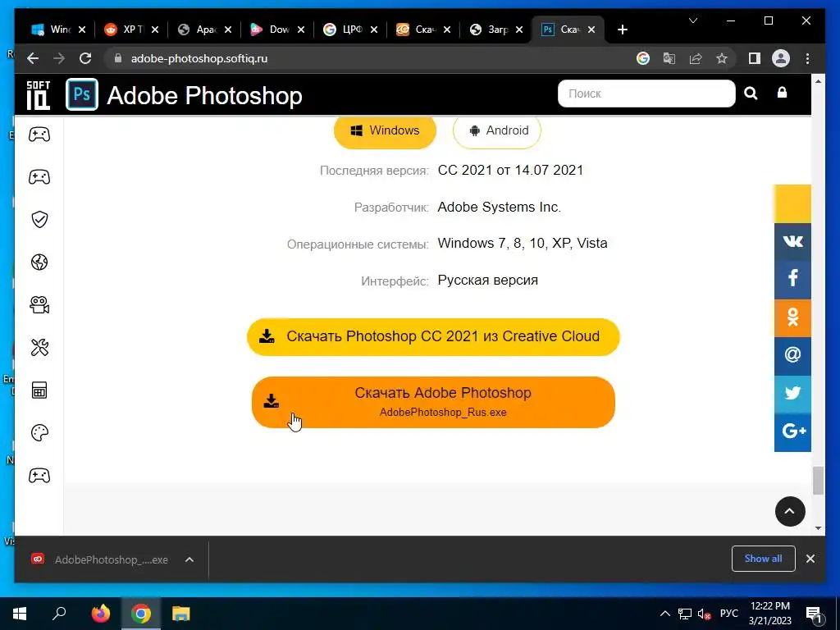Screen dimensions: 840x630
Task: Click the scroll-to-top round arrow button
Action: click(x=790, y=511)
